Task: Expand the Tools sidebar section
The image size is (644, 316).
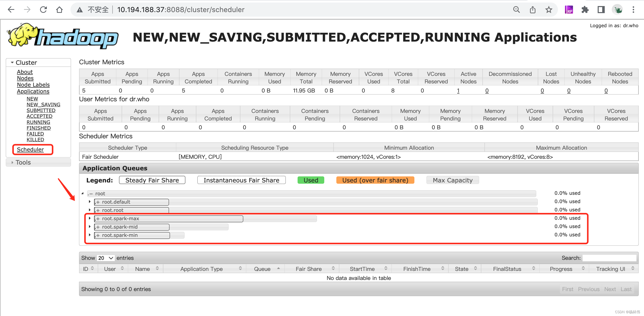Action: click(x=23, y=162)
